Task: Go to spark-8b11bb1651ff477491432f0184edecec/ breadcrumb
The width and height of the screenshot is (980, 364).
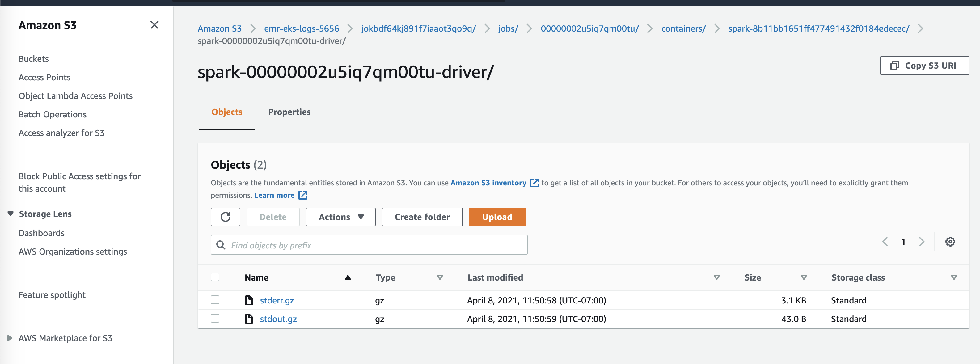Action: [818, 28]
